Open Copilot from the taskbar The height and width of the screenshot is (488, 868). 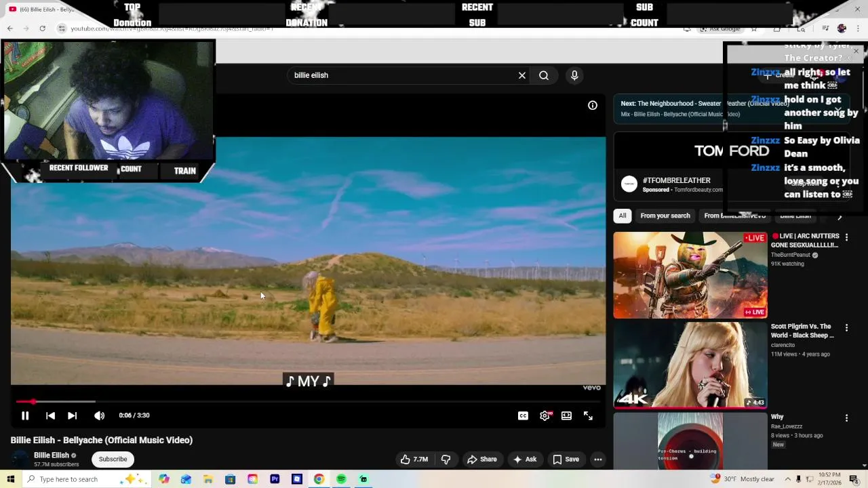[x=164, y=479]
